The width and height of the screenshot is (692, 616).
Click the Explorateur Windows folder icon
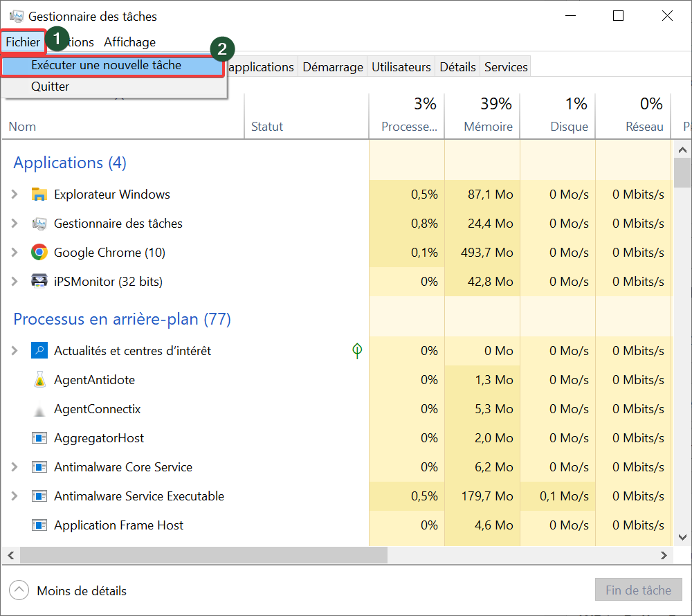click(x=39, y=194)
